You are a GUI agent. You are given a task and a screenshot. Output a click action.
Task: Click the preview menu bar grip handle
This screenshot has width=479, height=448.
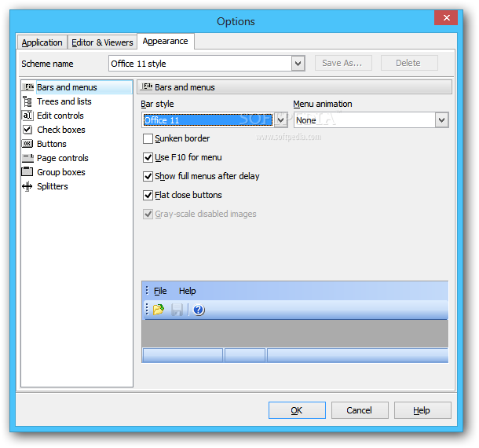(x=147, y=291)
